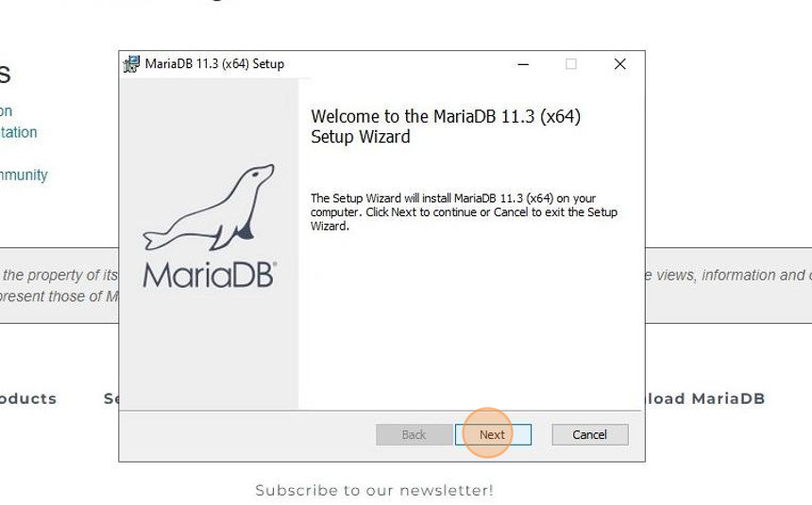Click the italic 'the property of its' text
Viewport: 812px width, 505px height.
click(60, 275)
